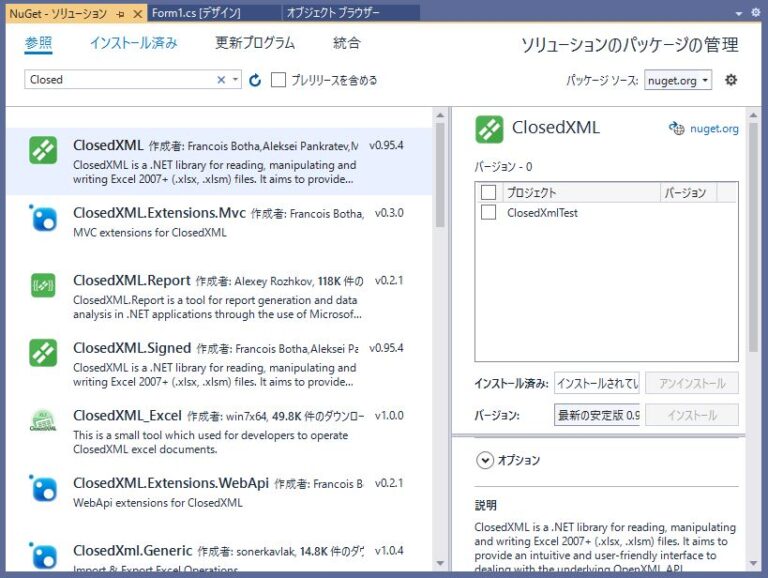Select the ClosedXML.Extensions.Mvc package title
The height and width of the screenshot is (578, 768).
159,213
